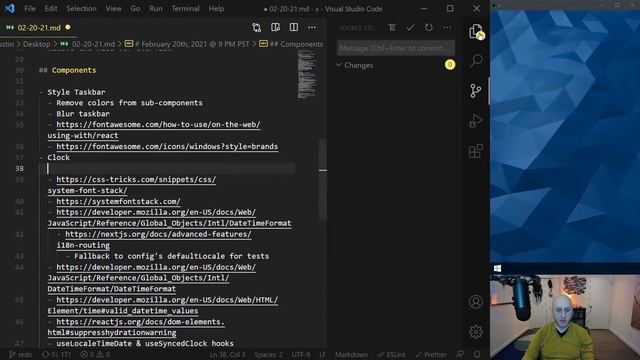Image resolution: width=640 pixels, height=360 pixels.
Task: Open the UTF-8 encoding selector
Action: [301, 355]
